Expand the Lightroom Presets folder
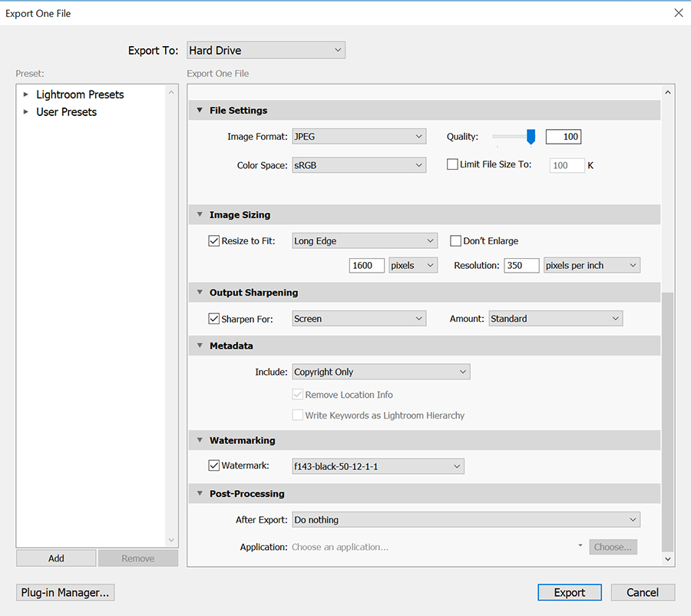The height and width of the screenshot is (616, 691). pyautogui.click(x=26, y=94)
